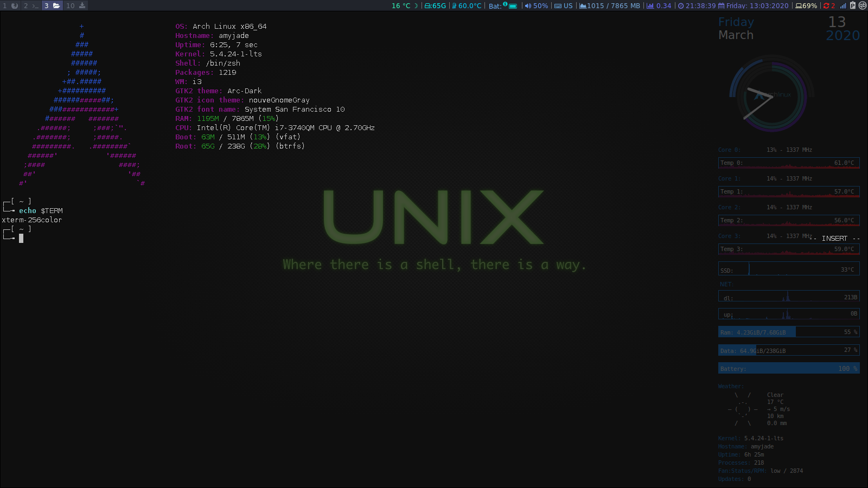868x488 pixels.
Task: Switch to workspace 2 terminal
Action: (30, 5)
